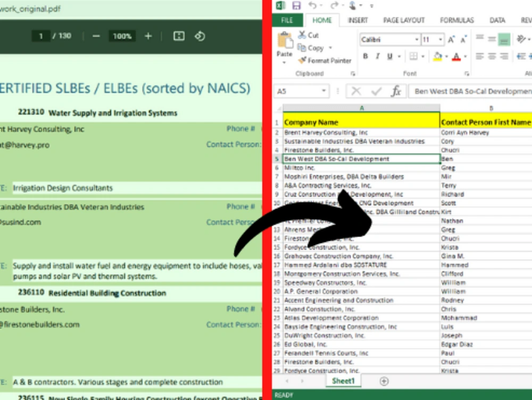Select the Sheet1 tab
532x400 pixels.
343,381
